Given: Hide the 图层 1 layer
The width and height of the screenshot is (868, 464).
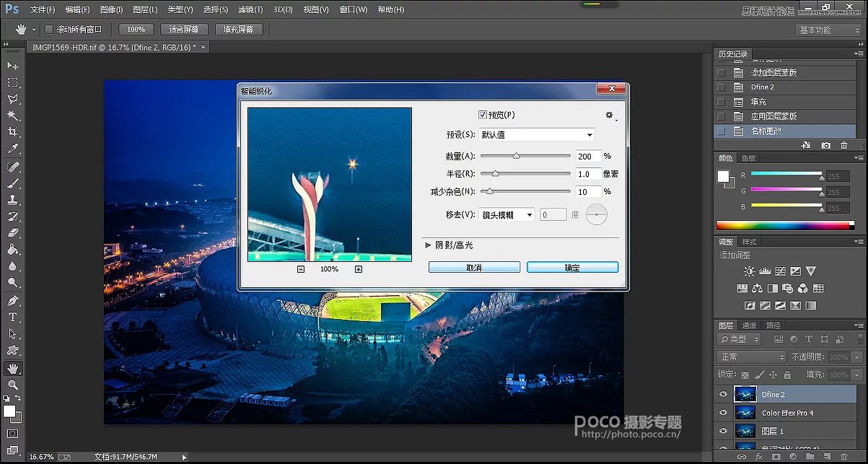Looking at the screenshot, I should click(x=724, y=431).
